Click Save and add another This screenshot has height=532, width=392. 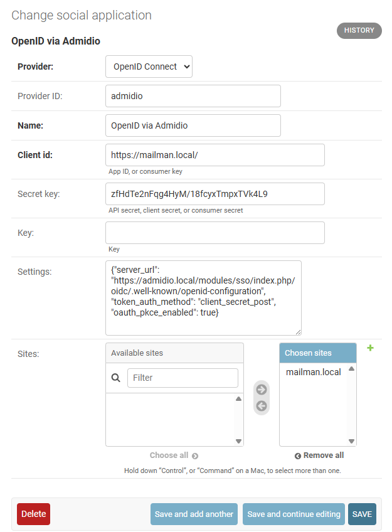194,514
